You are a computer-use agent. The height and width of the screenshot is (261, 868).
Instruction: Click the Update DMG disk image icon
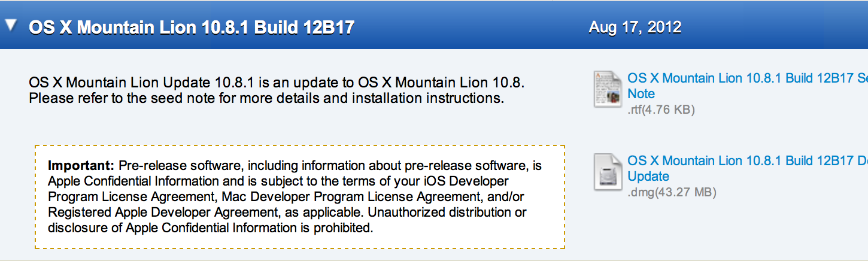click(608, 172)
